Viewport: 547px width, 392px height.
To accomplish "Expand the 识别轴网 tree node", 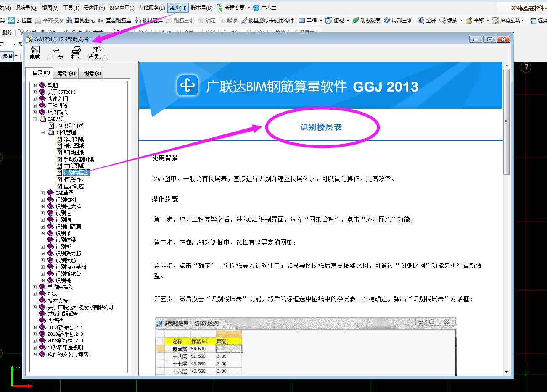I will [42, 200].
